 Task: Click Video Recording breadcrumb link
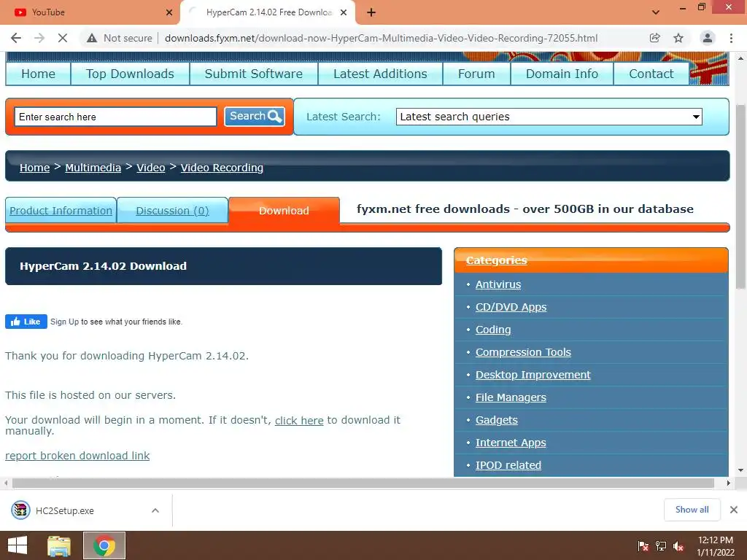point(222,168)
